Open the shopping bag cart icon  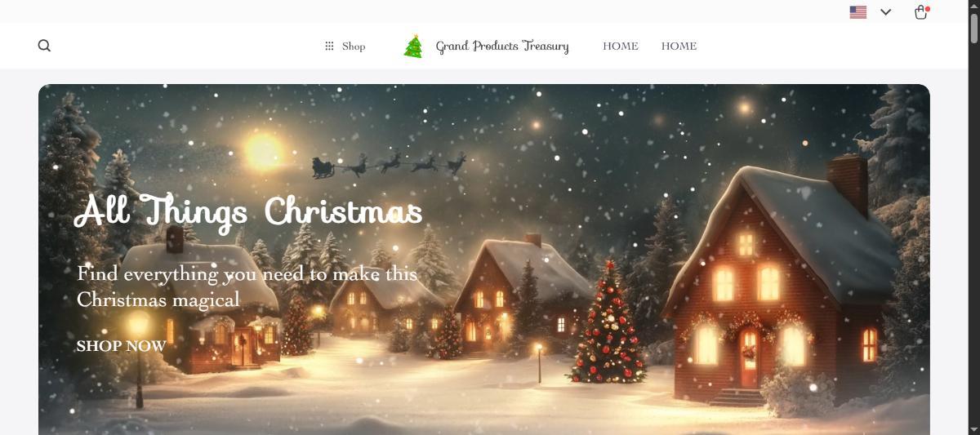point(920,12)
